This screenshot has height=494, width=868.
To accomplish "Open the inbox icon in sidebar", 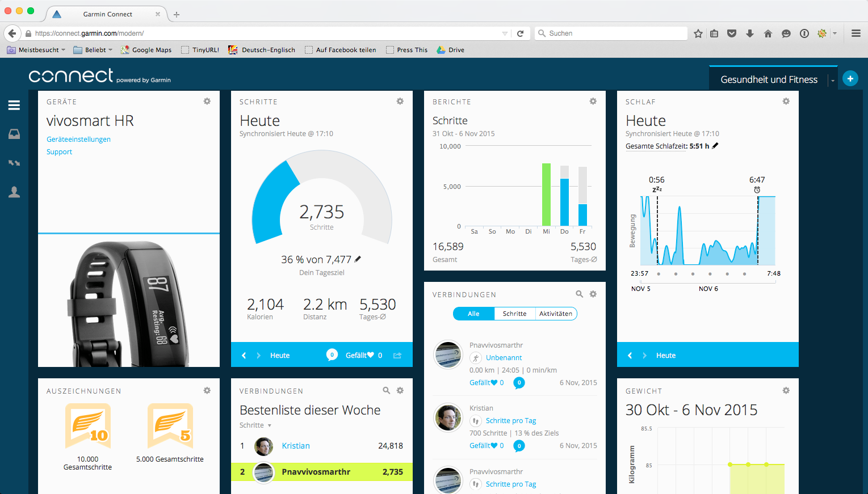I will pos(14,134).
